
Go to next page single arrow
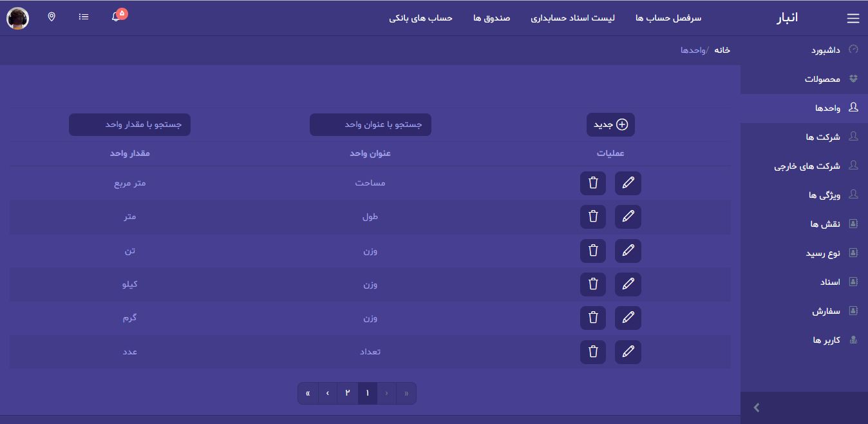click(x=328, y=393)
